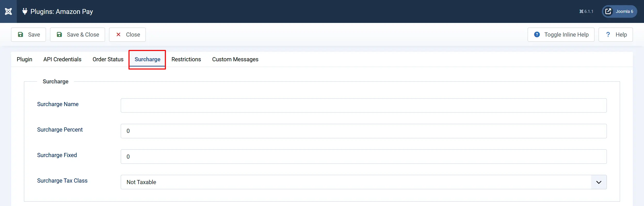Click into the Surcharge Percent field
The image size is (644, 206).
click(364, 131)
